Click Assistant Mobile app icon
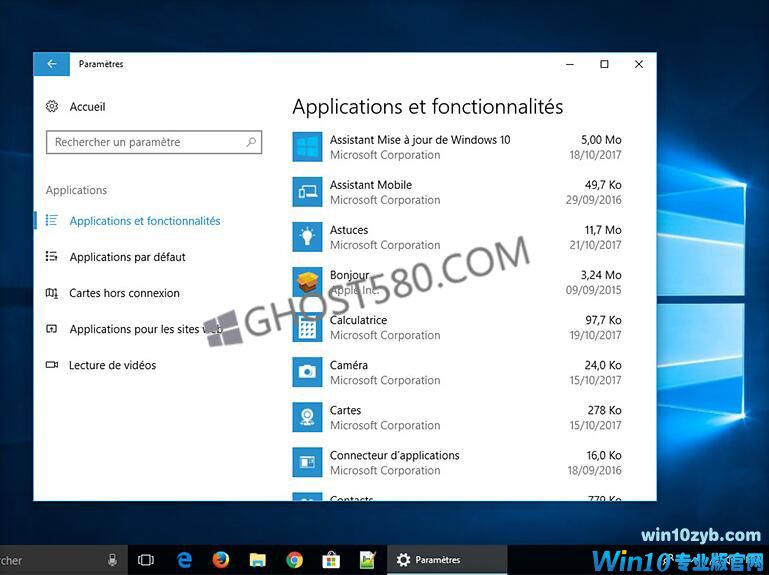 tap(308, 192)
